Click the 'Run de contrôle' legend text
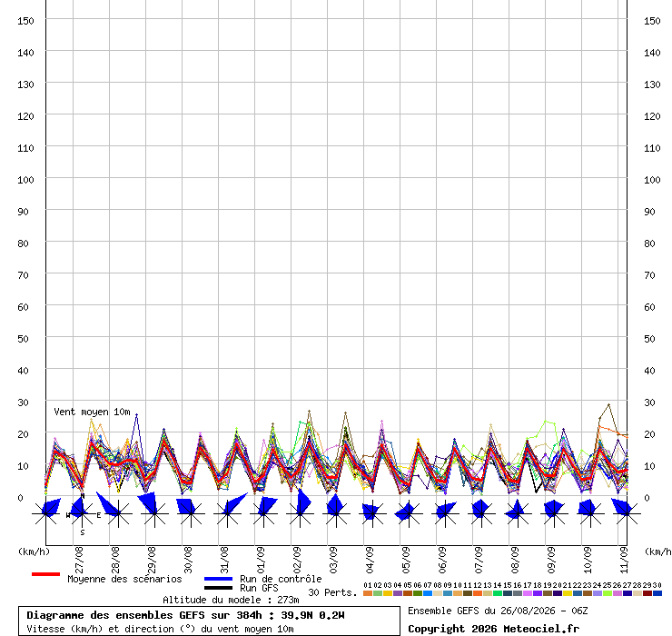Image resolution: width=672 pixels, height=636 pixels. point(281,579)
